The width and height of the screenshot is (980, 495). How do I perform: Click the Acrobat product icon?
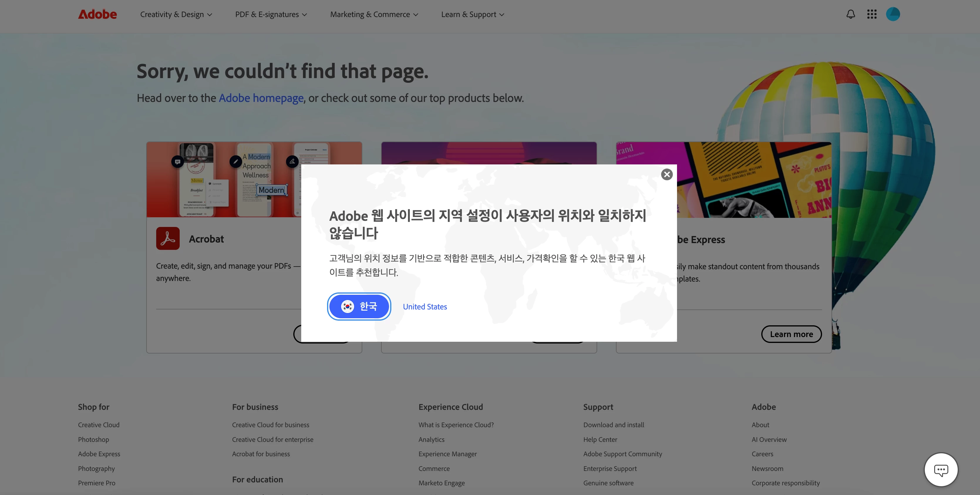(x=168, y=239)
